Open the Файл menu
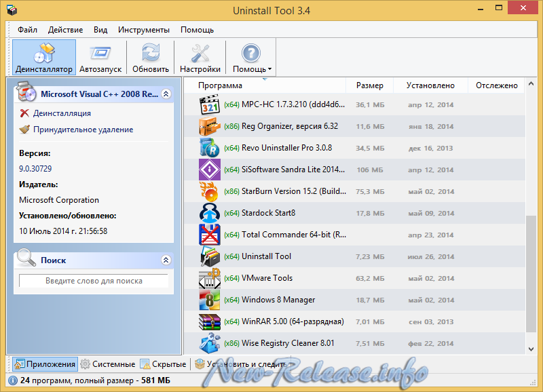543x392 pixels. point(27,30)
